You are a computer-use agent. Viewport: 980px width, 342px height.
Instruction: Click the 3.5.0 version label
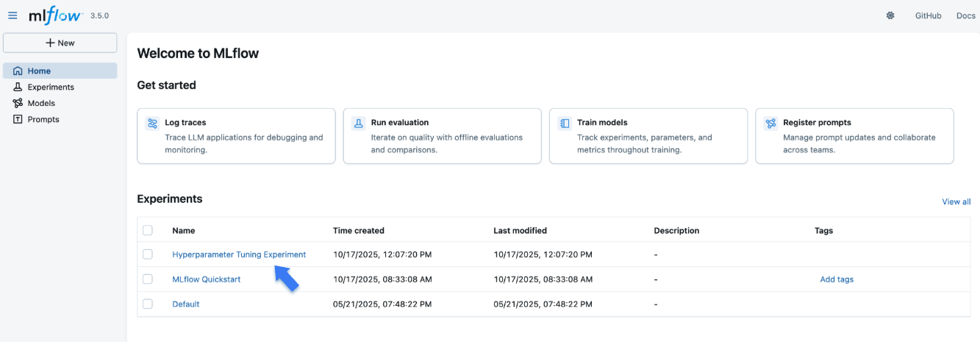point(100,15)
